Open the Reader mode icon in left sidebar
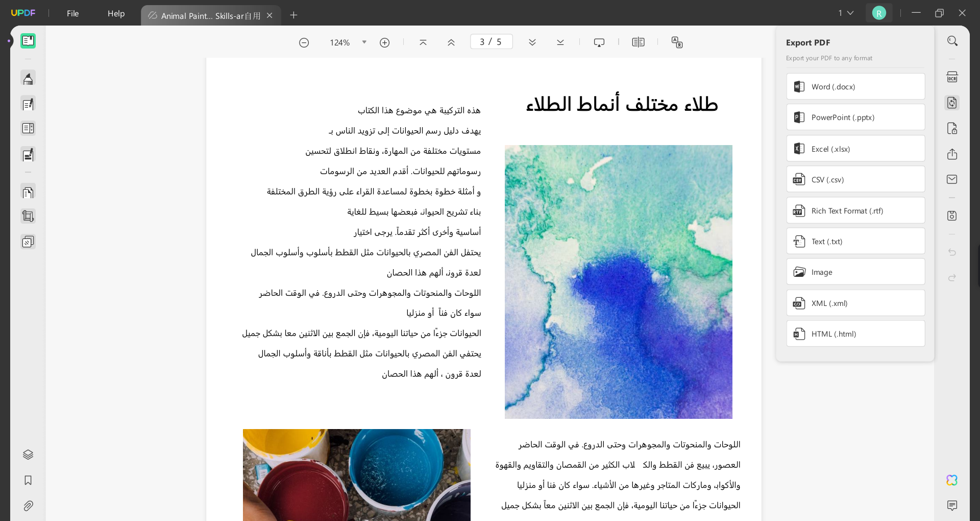 click(28, 41)
